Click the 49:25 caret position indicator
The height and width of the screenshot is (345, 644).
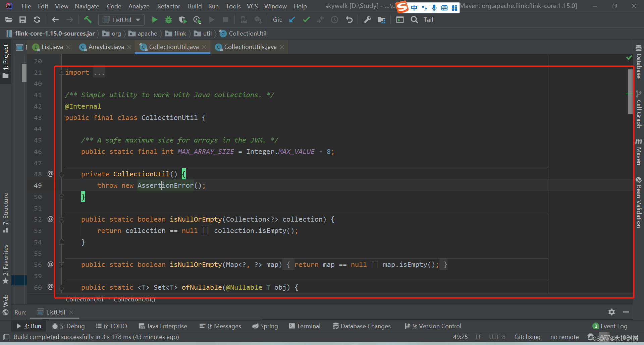(460, 337)
